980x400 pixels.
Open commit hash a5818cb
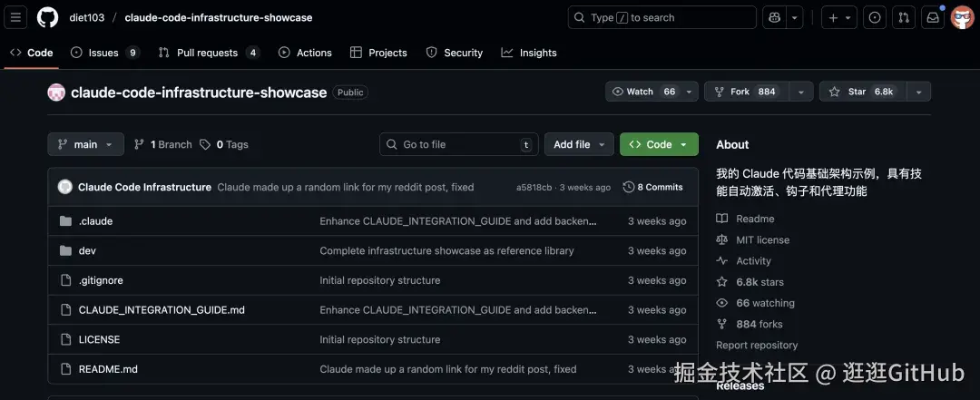pos(534,187)
